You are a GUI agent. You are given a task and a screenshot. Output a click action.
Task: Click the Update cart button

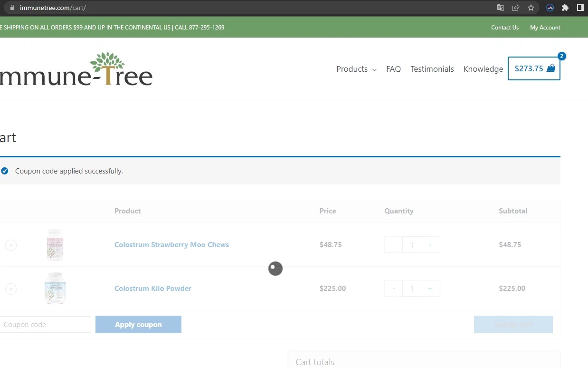pyautogui.click(x=513, y=325)
